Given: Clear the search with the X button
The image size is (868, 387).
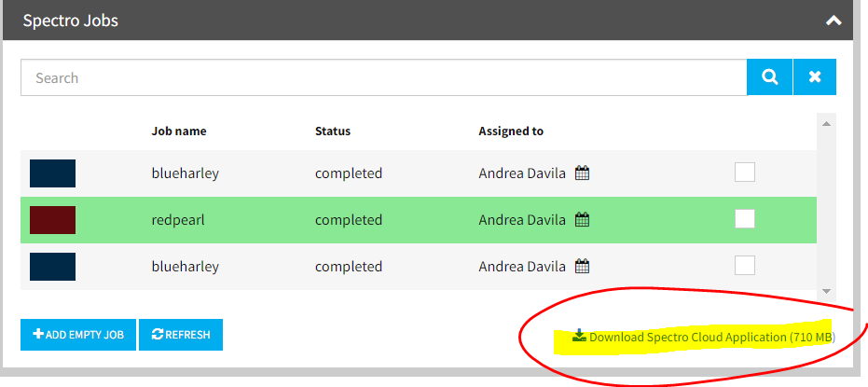Looking at the screenshot, I should [815, 77].
